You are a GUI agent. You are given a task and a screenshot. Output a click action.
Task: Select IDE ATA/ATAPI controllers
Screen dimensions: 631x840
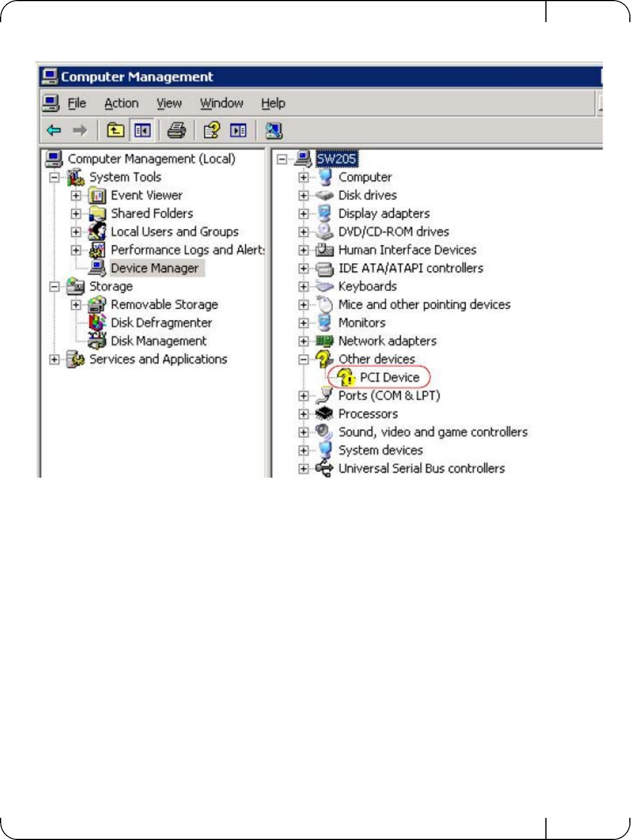(411, 268)
